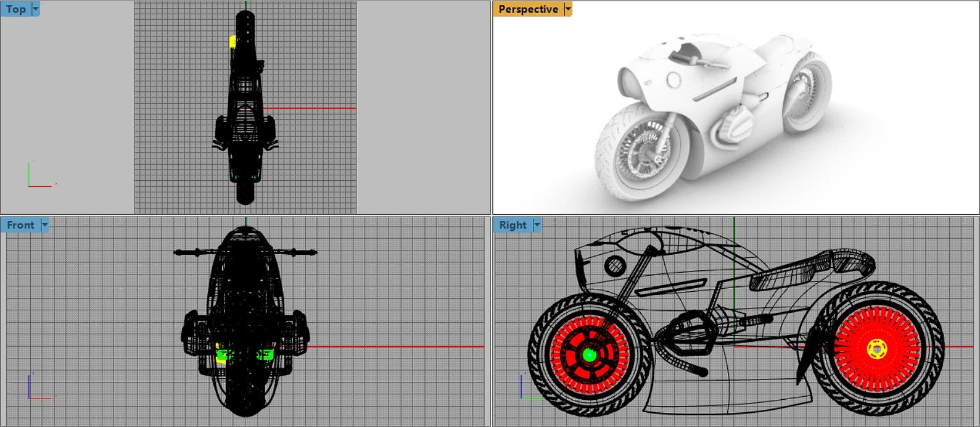This screenshot has width=980, height=427.
Task: Open the Right viewport dropdown arrow
Action: tap(537, 225)
